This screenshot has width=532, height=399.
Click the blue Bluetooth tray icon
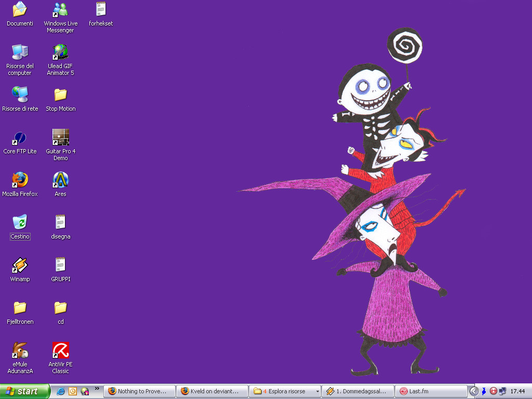pyautogui.click(x=484, y=391)
